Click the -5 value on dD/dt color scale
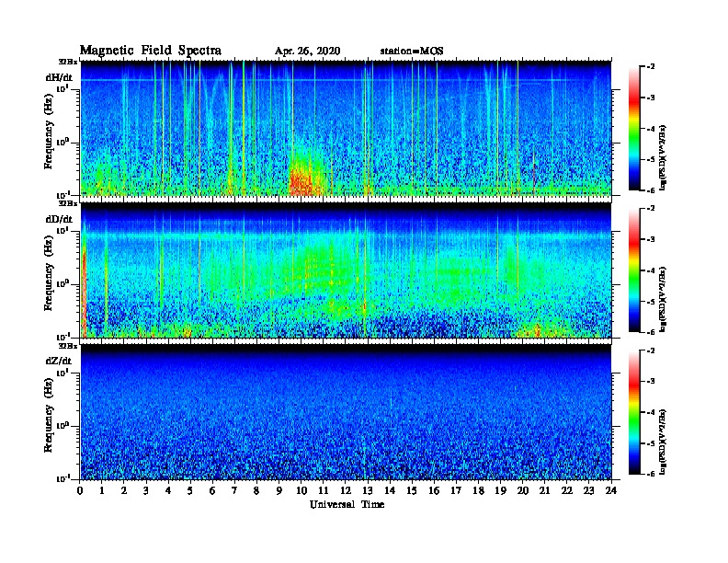The width and height of the screenshot is (728, 563). coord(651,302)
